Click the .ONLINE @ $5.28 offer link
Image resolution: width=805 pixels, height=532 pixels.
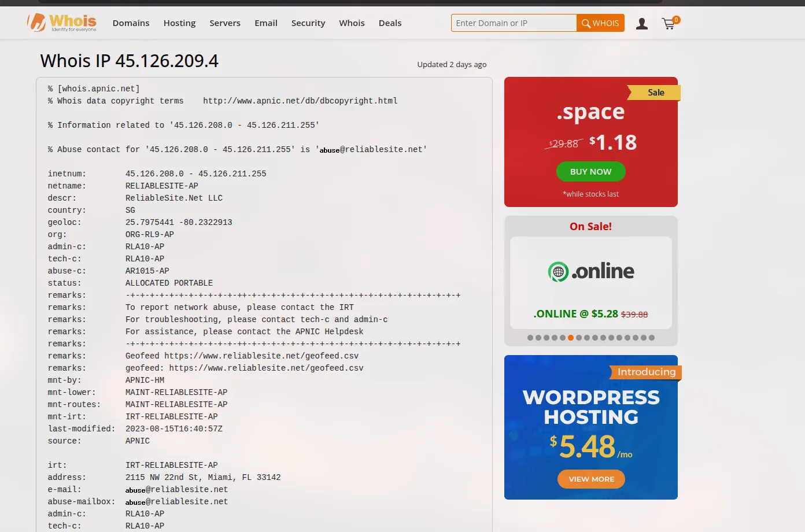click(x=575, y=314)
